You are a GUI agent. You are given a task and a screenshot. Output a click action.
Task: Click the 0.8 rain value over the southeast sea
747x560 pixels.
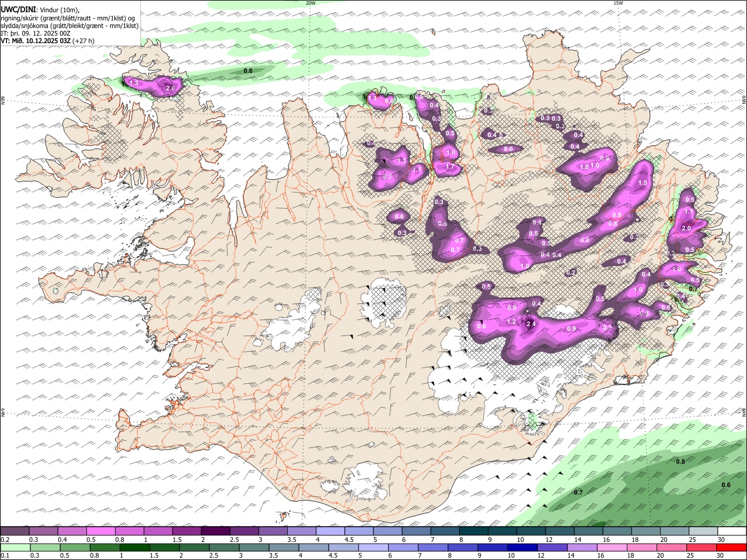tap(680, 462)
